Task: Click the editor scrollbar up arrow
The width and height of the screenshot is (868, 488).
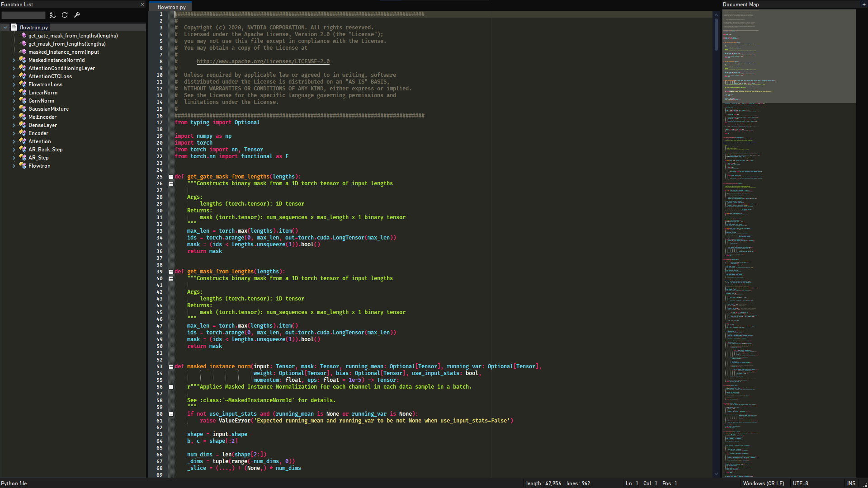Action: coord(716,14)
